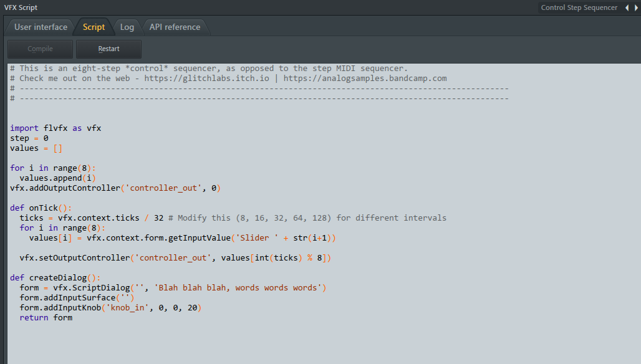Click the 'def createDialog():' line
This screenshot has width=641, height=364.
pos(55,278)
